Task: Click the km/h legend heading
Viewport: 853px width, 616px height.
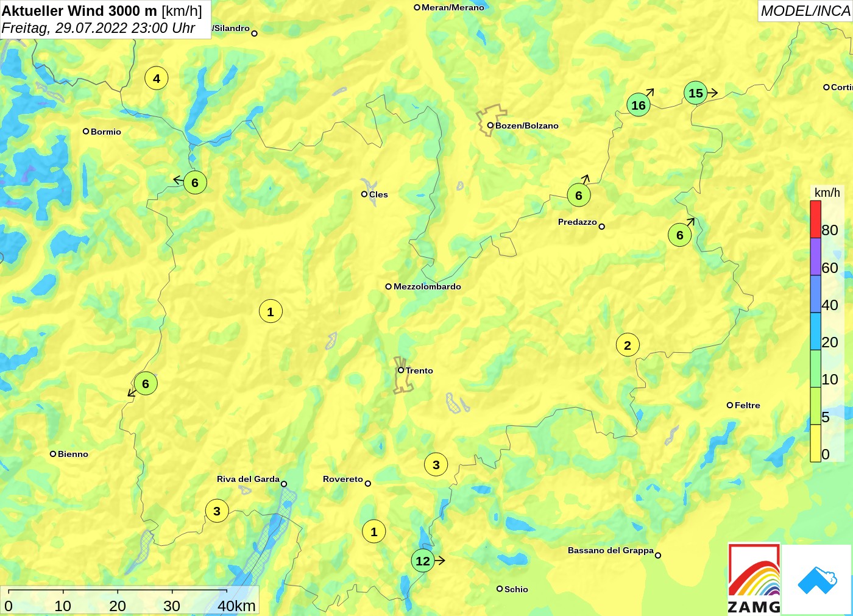Action: [827, 193]
